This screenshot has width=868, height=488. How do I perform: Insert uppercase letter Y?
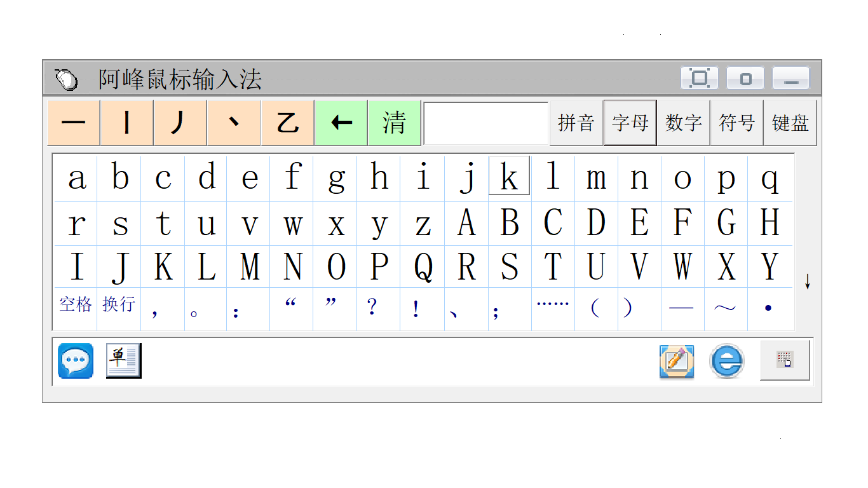(x=770, y=267)
